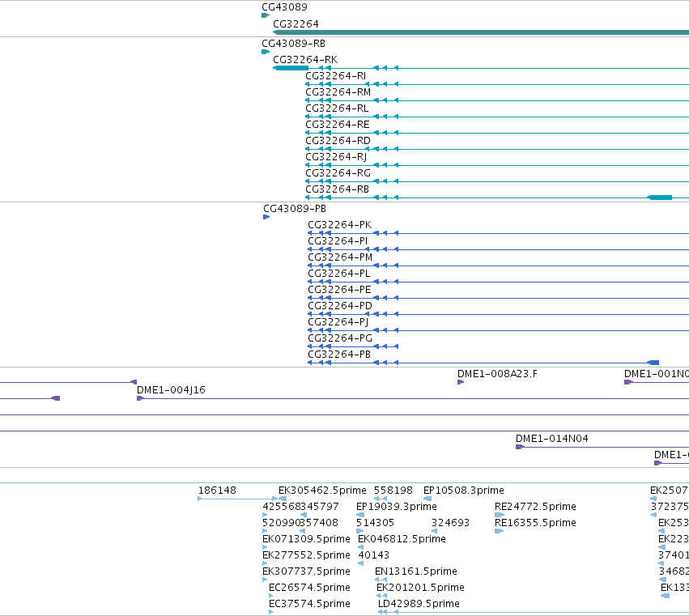Select the 40143 EST label
The image size is (689, 616).
point(373,555)
